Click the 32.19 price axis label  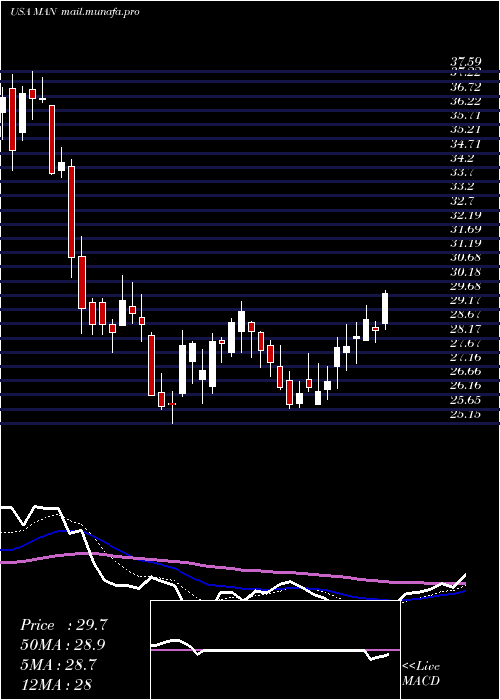point(466,215)
